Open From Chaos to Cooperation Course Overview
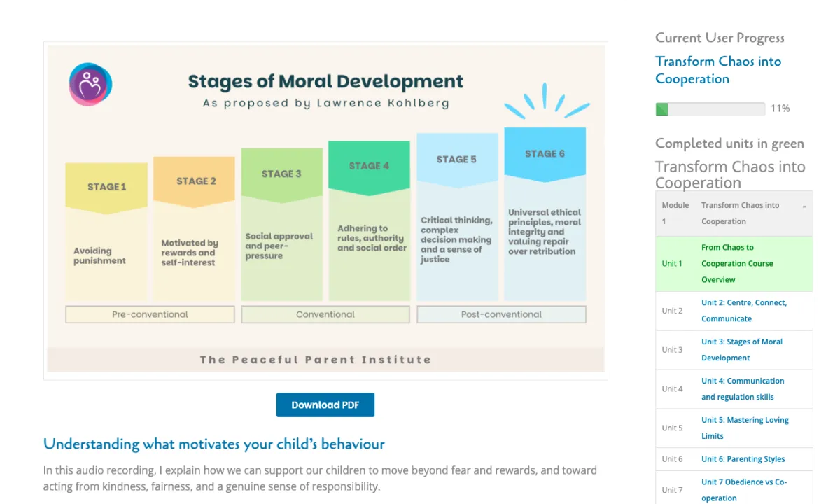The image size is (840, 504). (x=737, y=264)
